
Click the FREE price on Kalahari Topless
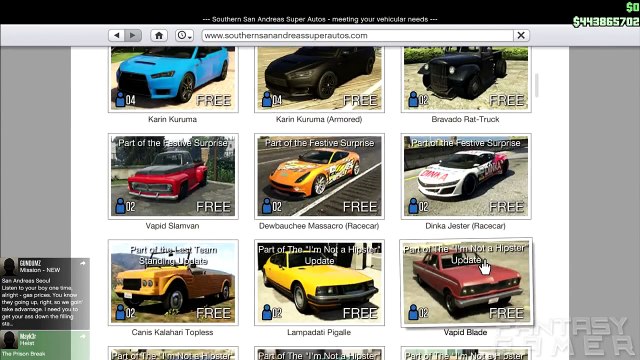pos(213,313)
